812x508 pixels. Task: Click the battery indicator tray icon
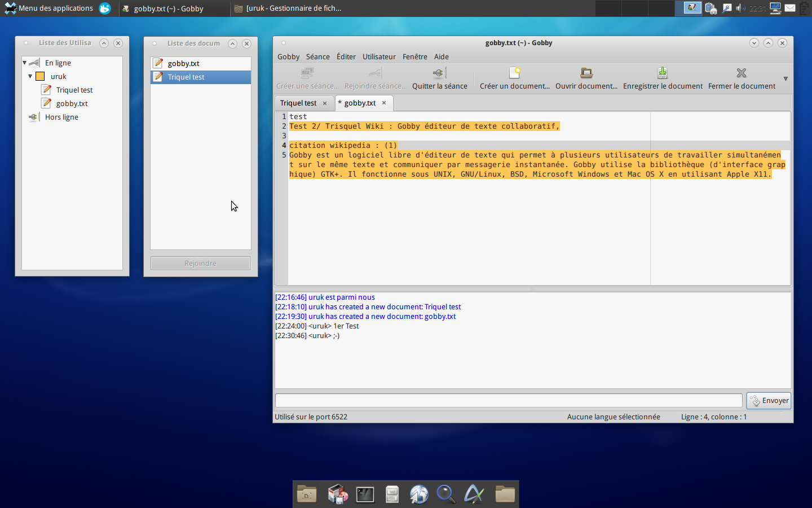[804, 8]
